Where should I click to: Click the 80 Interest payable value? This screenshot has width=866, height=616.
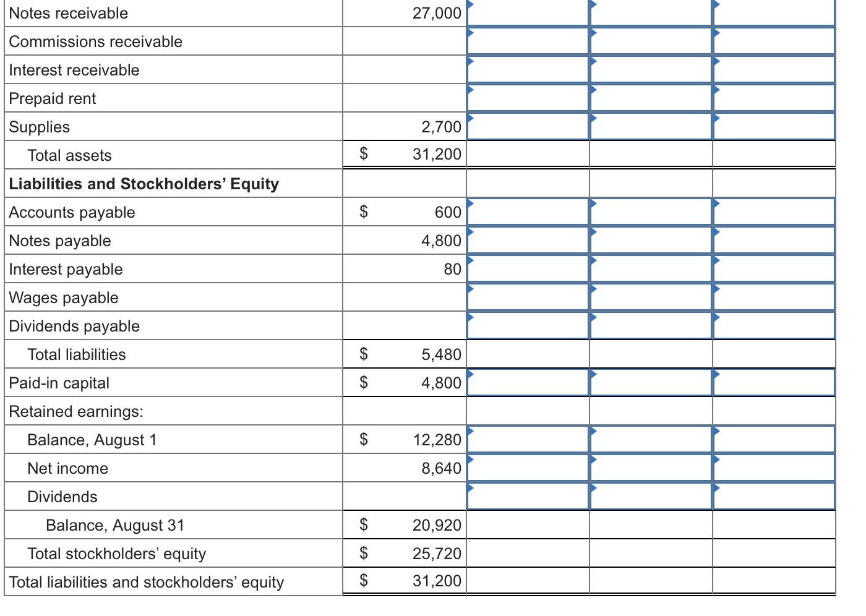452,269
